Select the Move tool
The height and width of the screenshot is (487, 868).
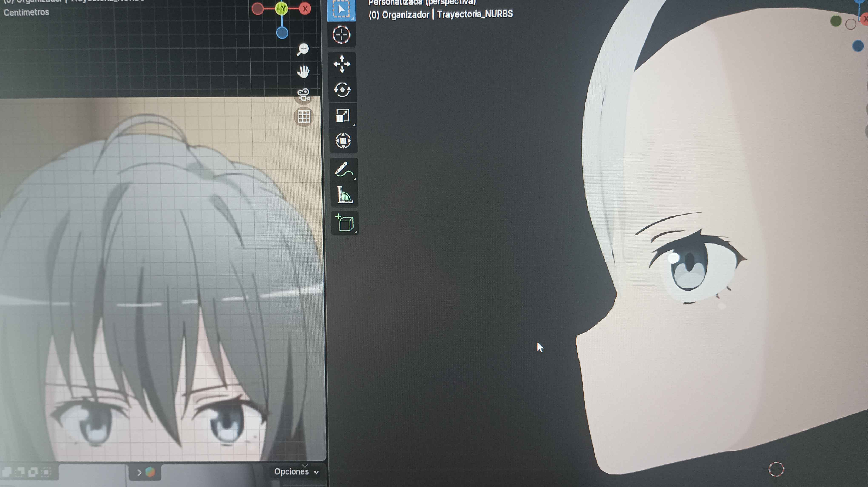[342, 64]
